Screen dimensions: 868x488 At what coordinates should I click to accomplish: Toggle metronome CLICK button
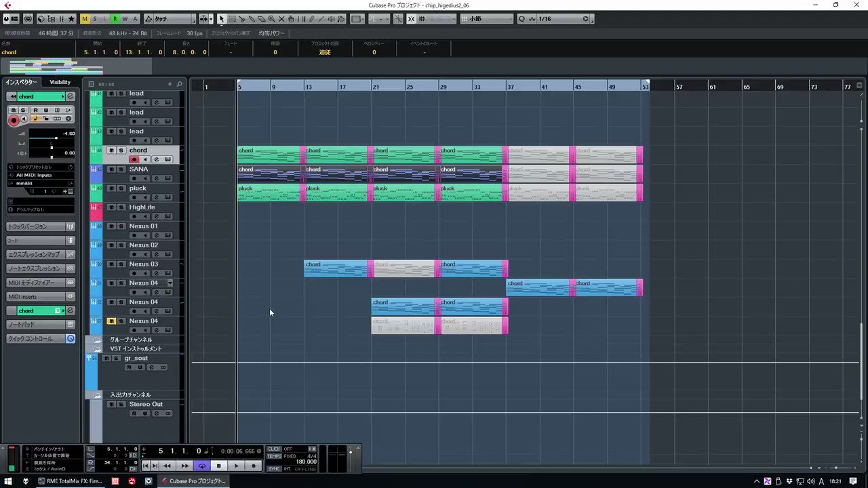(x=274, y=449)
